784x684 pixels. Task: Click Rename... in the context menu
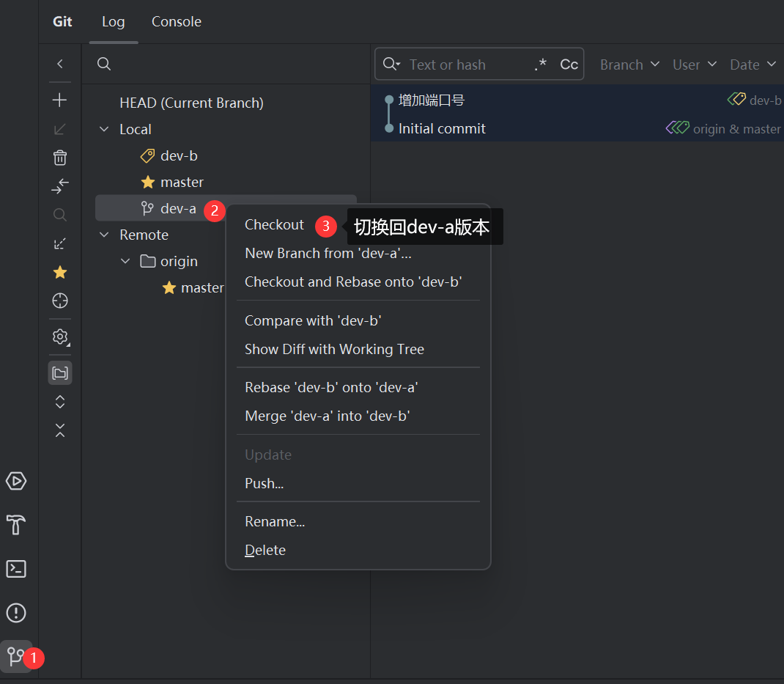(x=275, y=522)
